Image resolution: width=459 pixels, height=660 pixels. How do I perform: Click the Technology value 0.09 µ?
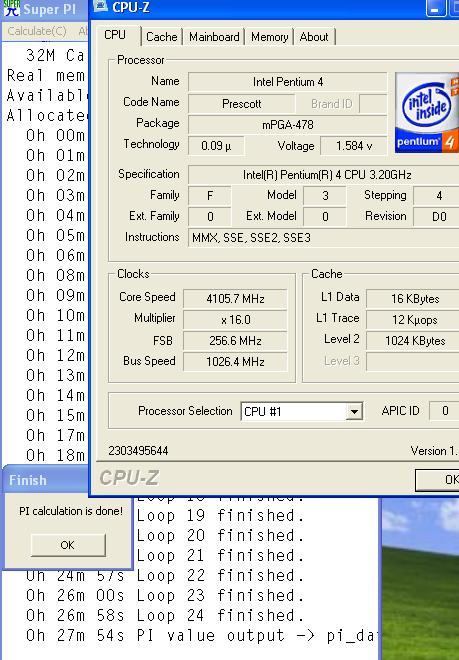(x=216, y=146)
